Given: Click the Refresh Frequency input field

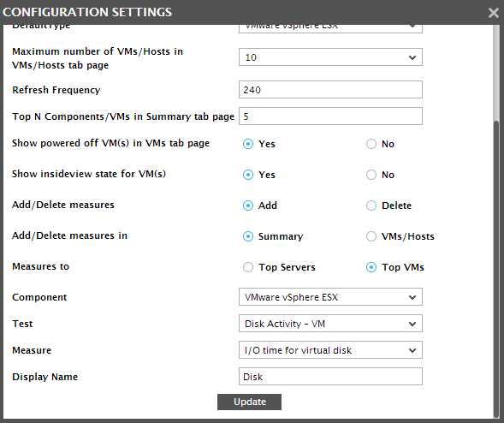Looking at the screenshot, I should click(330, 89).
